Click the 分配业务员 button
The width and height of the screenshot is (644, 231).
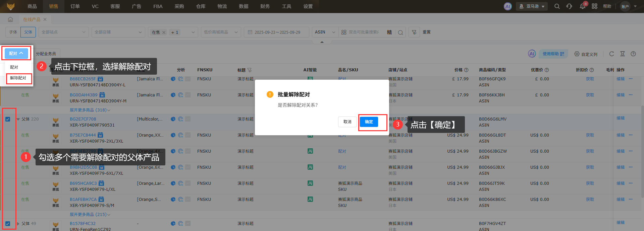(x=46, y=54)
